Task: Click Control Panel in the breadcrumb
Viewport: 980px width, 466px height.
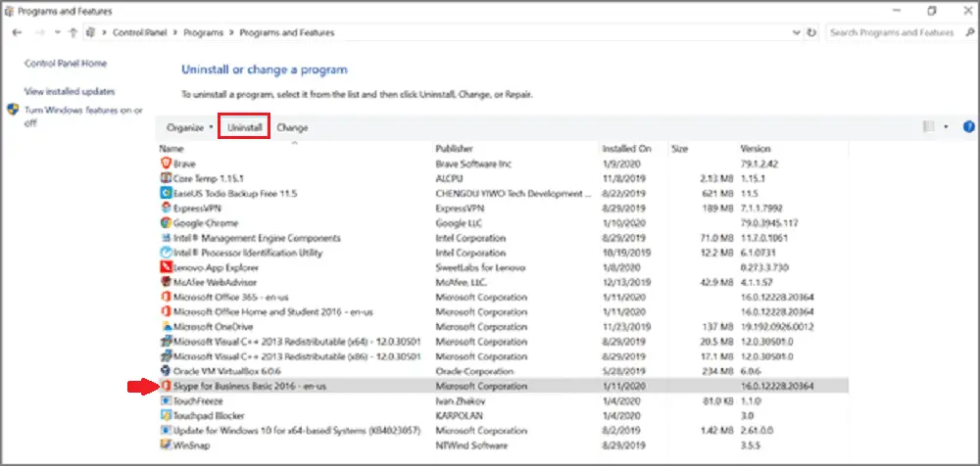Action: point(140,32)
